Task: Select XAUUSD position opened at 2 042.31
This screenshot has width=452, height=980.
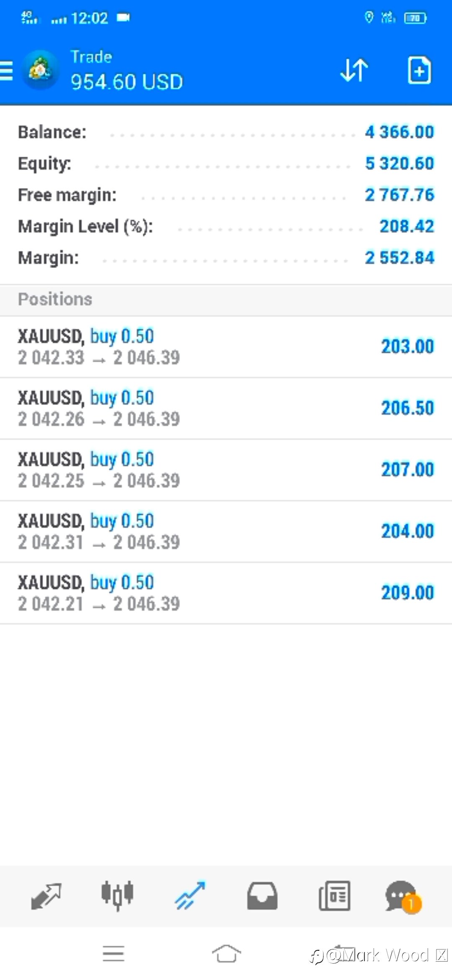Action: click(x=226, y=531)
